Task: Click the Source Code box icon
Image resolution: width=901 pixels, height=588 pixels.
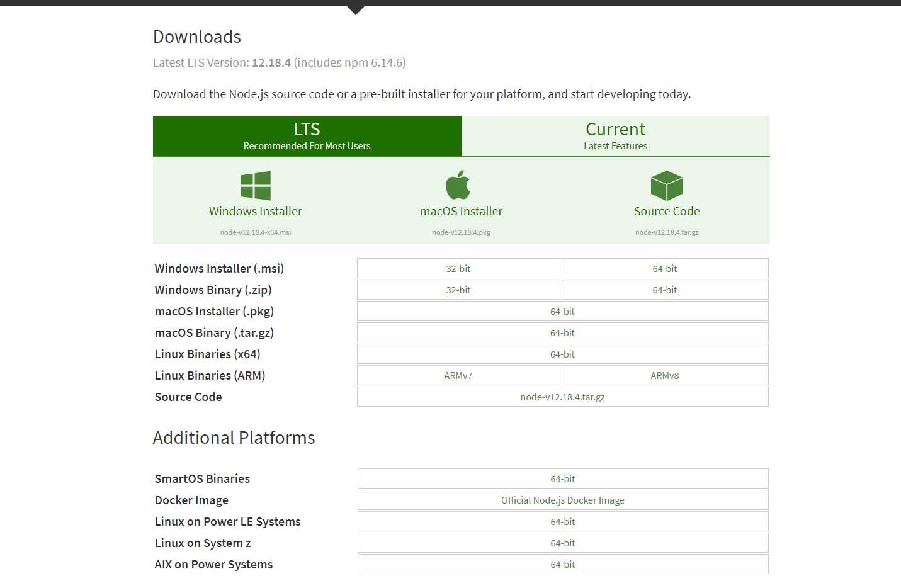Action: tap(667, 186)
